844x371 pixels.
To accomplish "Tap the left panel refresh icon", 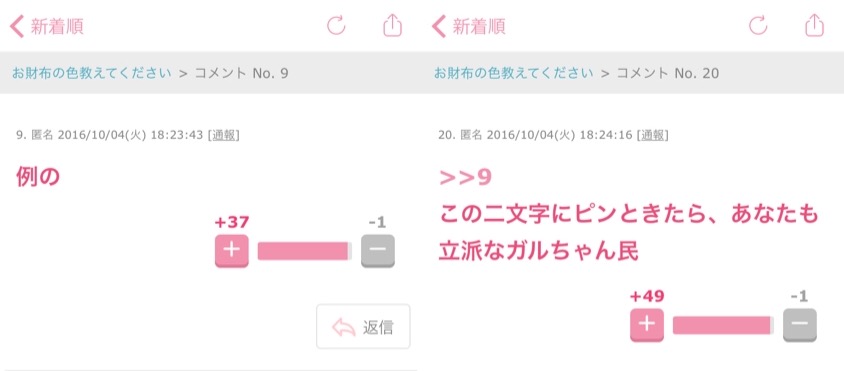I will [x=336, y=25].
